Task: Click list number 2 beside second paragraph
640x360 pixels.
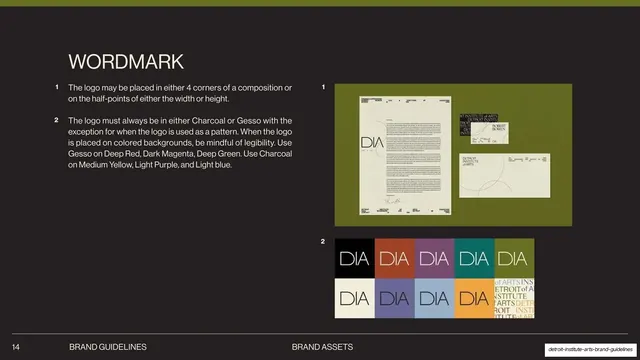Action: (x=56, y=120)
